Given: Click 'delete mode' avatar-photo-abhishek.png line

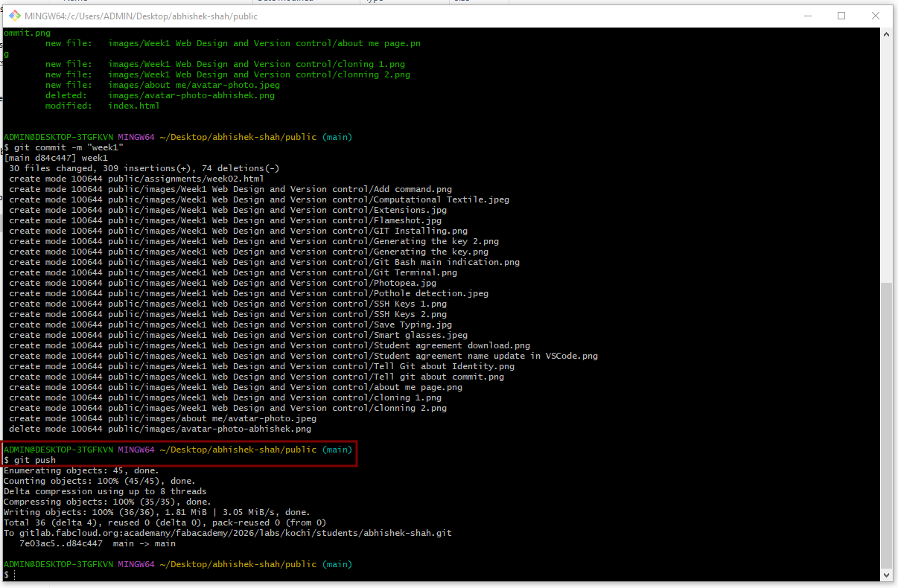Looking at the screenshot, I should pos(160,429).
